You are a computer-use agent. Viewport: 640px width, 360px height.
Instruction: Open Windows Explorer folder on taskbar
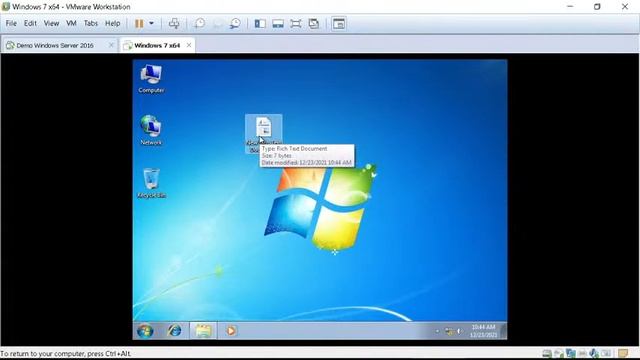[203, 331]
